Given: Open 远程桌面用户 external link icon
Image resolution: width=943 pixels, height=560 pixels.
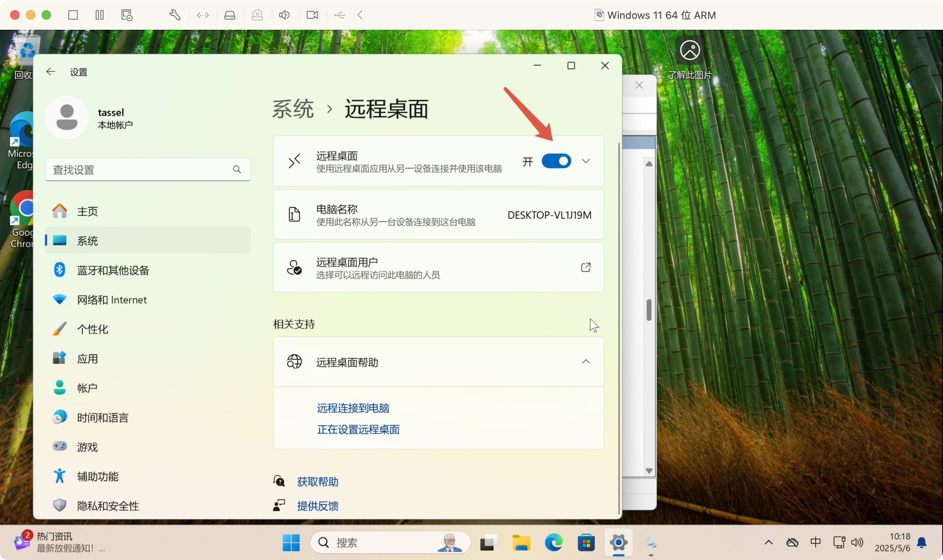Looking at the screenshot, I should point(586,267).
